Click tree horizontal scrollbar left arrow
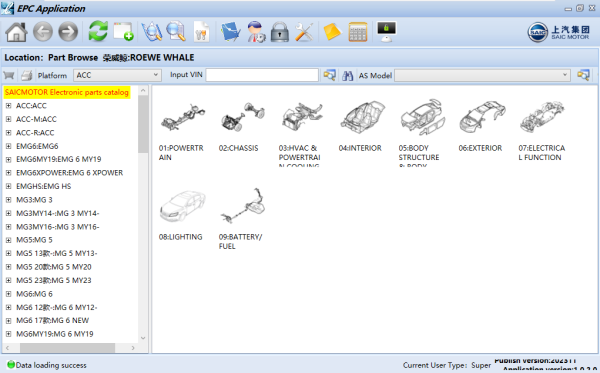This screenshot has height=373, width=600. [7, 348]
